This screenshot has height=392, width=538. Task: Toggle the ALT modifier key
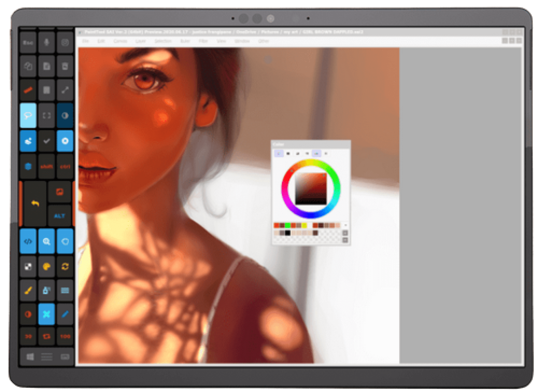pyautogui.click(x=60, y=216)
